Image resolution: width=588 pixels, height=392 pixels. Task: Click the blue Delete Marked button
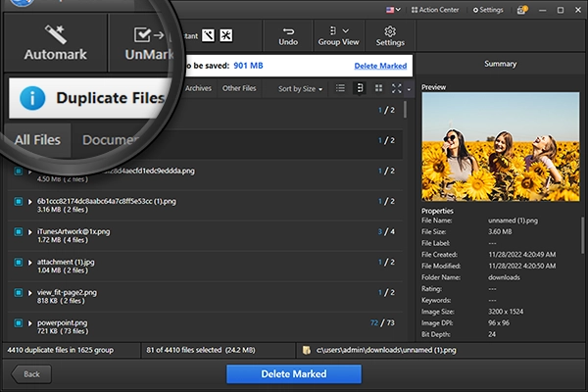point(294,374)
